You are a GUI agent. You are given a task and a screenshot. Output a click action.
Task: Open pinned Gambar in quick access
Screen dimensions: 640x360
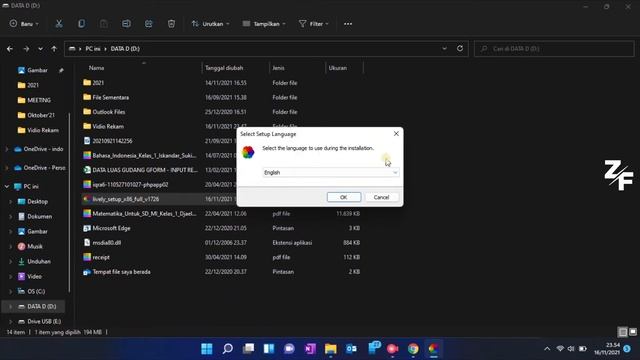[36, 70]
